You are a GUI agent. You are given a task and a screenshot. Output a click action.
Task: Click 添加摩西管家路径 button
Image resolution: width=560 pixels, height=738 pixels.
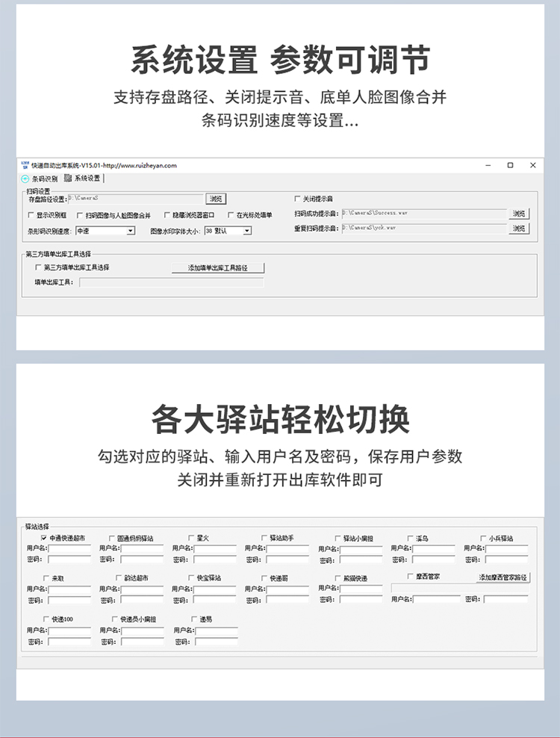503,577
